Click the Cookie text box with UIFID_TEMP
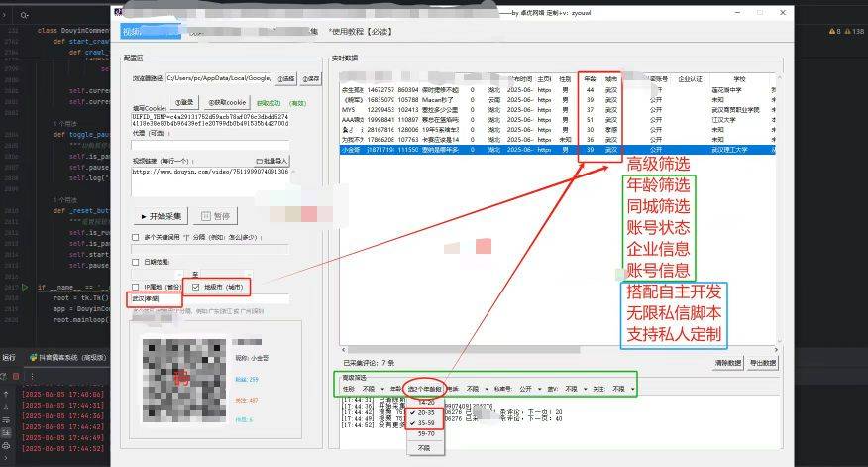Image resolution: width=868 pixels, height=467 pixels. pyautogui.click(x=210, y=120)
